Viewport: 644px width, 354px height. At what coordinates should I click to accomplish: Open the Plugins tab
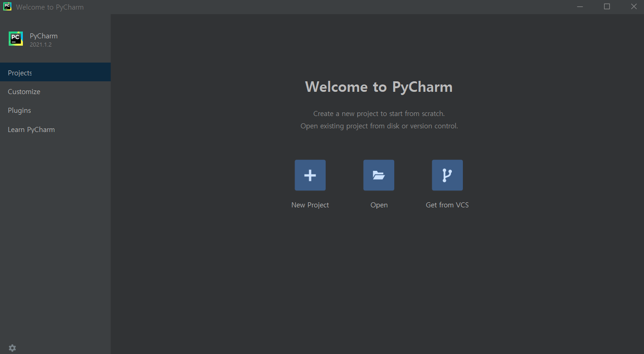tap(55, 110)
